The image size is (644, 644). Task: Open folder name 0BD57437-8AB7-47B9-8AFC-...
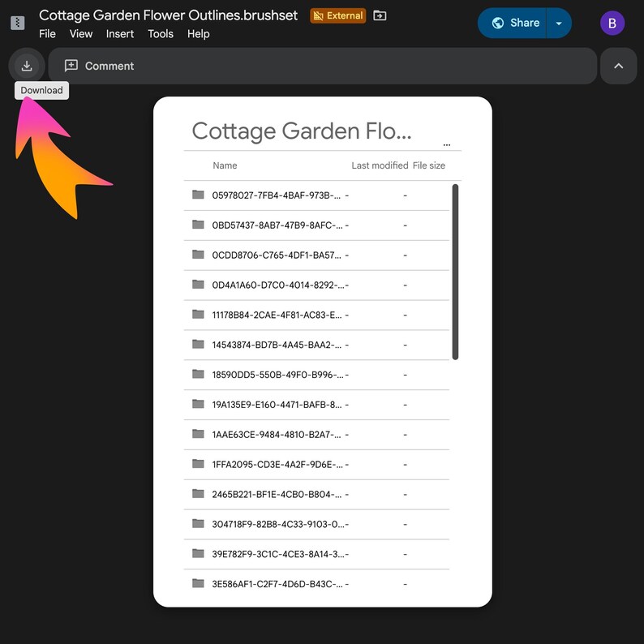(277, 225)
